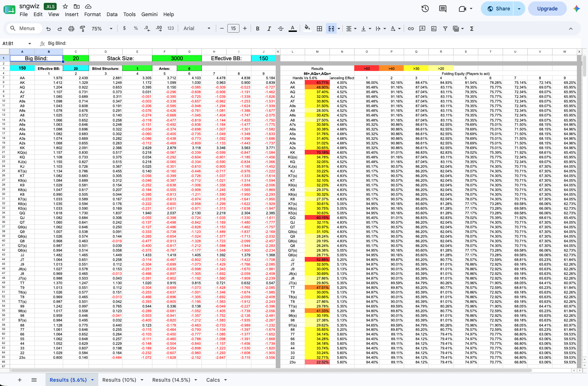Switch to the Results (14.5%) sheet tab

(x=171, y=380)
